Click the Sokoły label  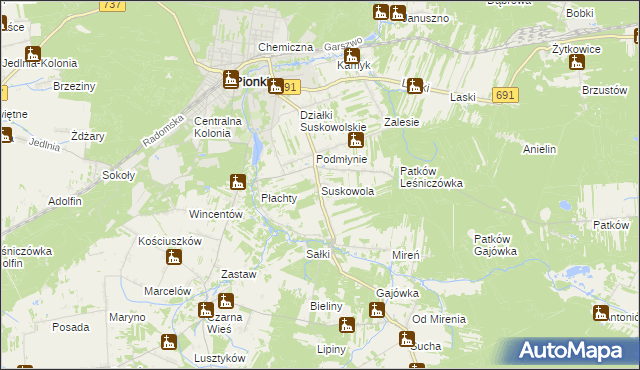pyautogui.click(x=118, y=175)
